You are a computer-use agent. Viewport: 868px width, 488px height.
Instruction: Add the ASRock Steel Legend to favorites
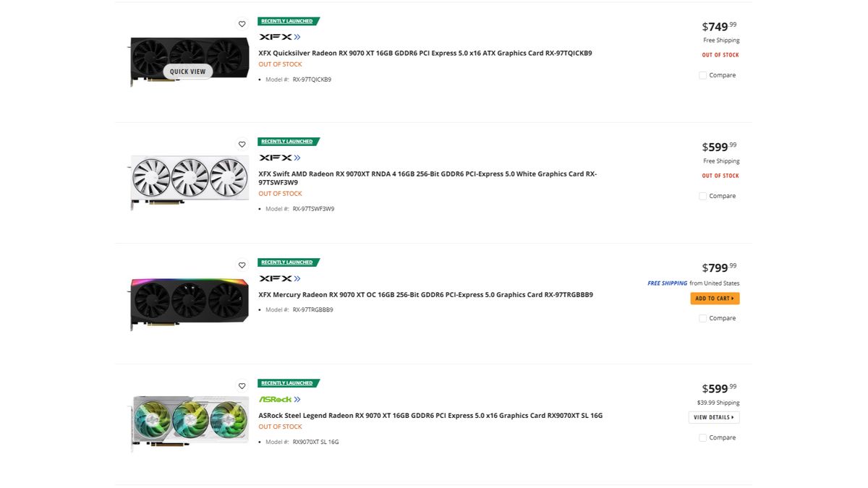(x=242, y=385)
